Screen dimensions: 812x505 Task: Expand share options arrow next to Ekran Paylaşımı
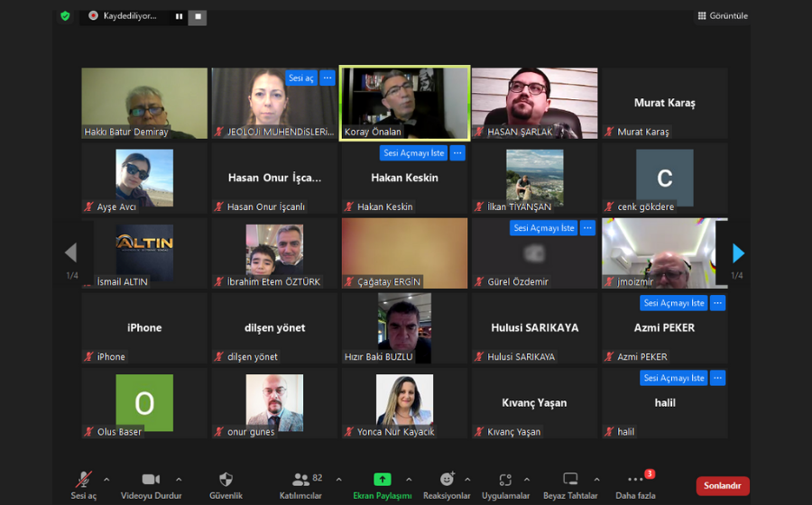[x=409, y=480]
